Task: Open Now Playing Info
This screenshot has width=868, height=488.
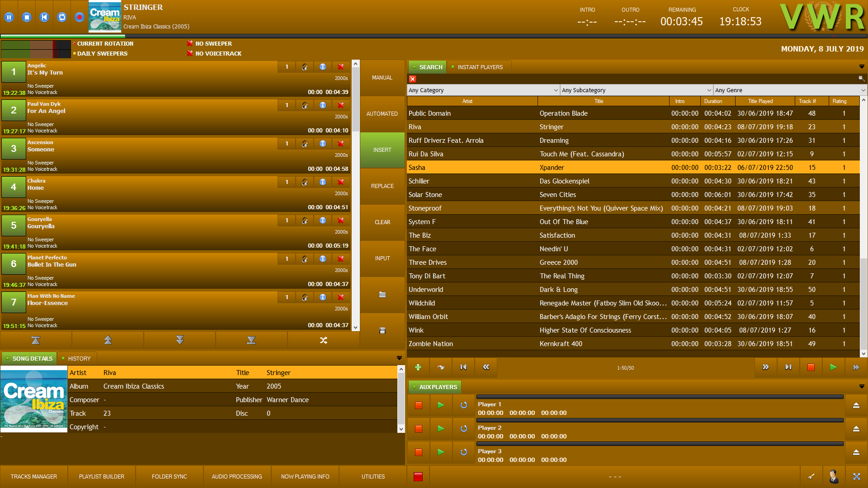Action: [x=305, y=477]
